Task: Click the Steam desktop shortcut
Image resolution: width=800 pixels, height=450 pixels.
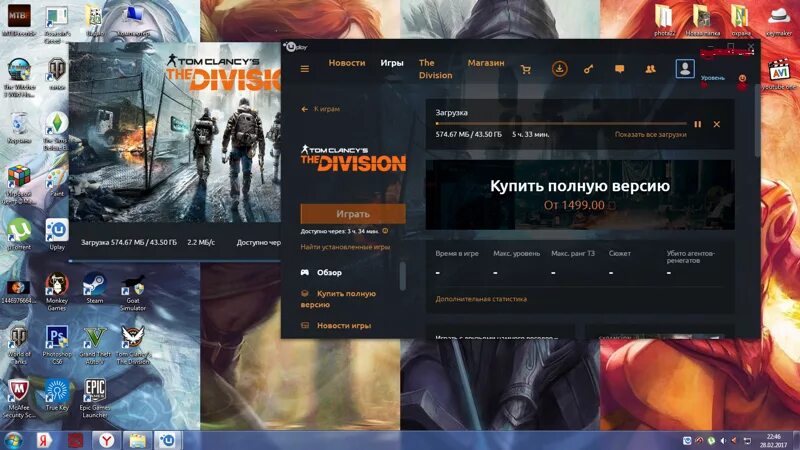Action: tap(94, 288)
